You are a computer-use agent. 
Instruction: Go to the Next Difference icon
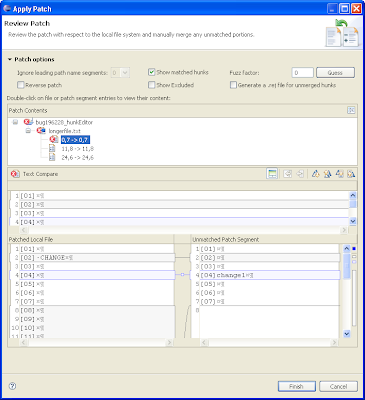(315, 174)
